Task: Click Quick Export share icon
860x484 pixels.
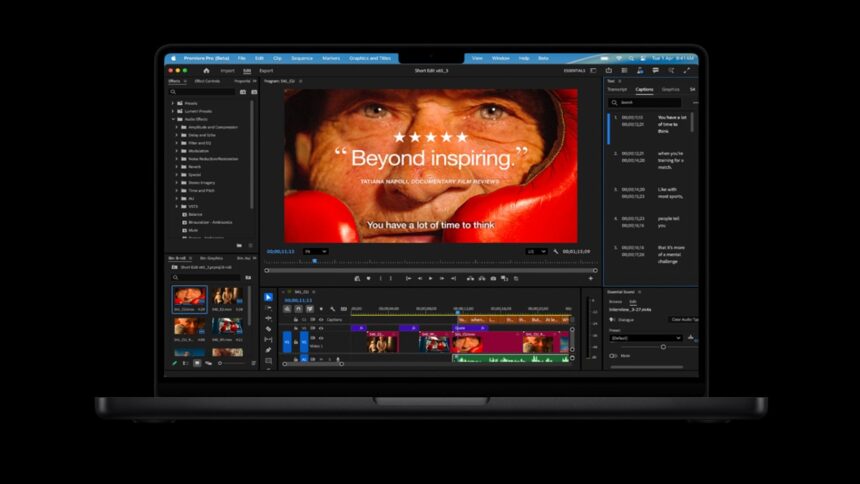Action: 609,70
